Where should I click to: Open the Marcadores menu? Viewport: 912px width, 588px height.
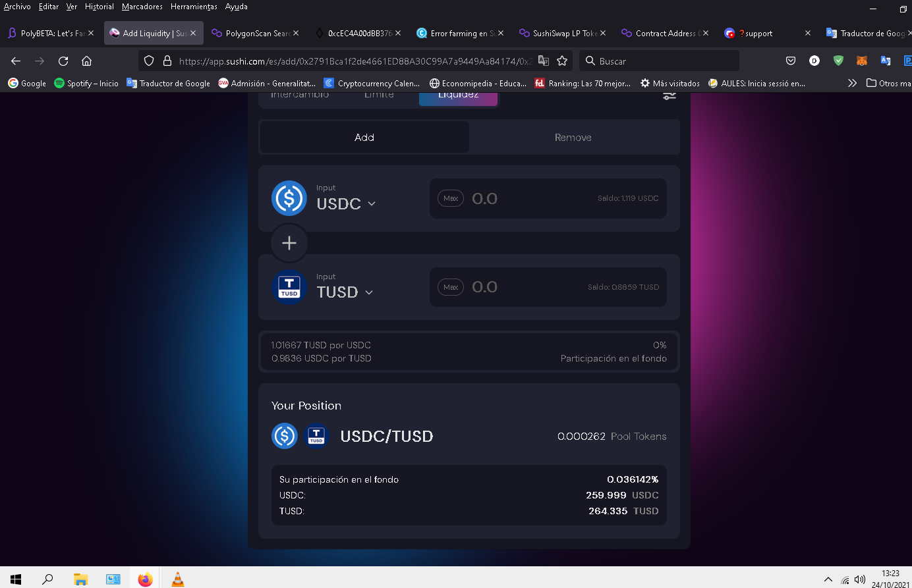[142, 7]
